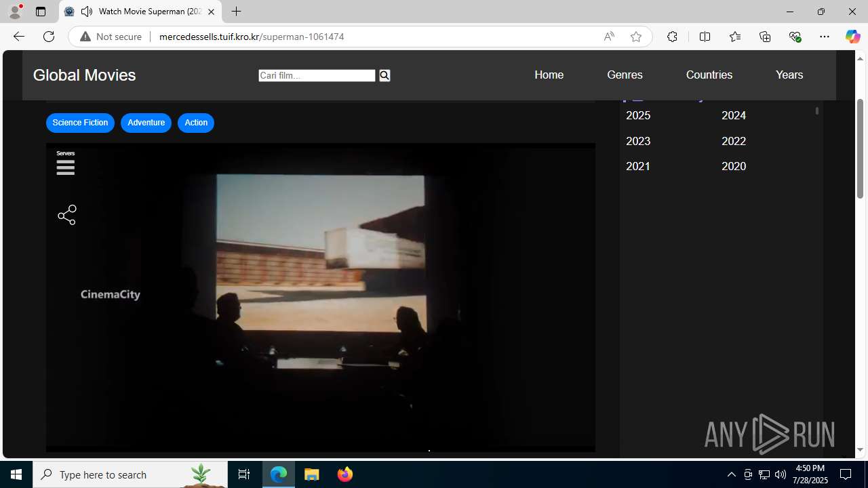Viewport: 868px width, 488px height.
Task: Open the Favorites list
Action: [734, 37]
